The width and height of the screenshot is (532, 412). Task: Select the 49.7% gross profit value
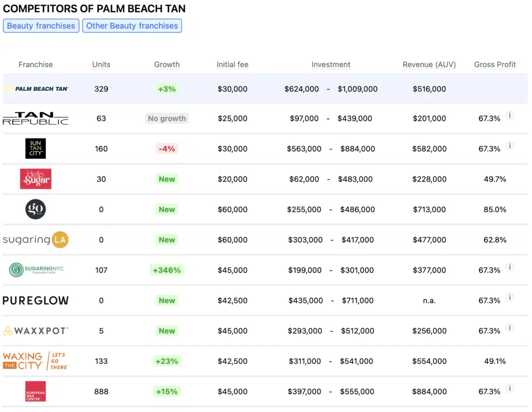[x=495, y=179]
